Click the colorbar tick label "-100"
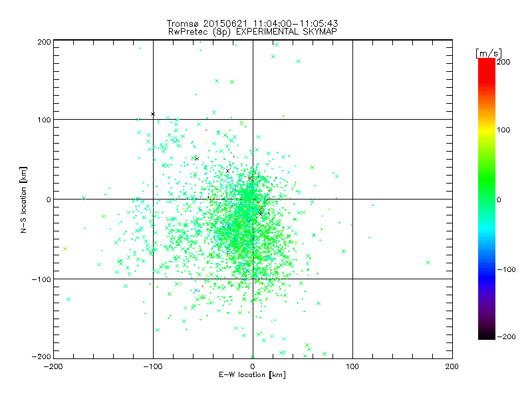This screenshot has width=532, height=399. click(506, 269)
